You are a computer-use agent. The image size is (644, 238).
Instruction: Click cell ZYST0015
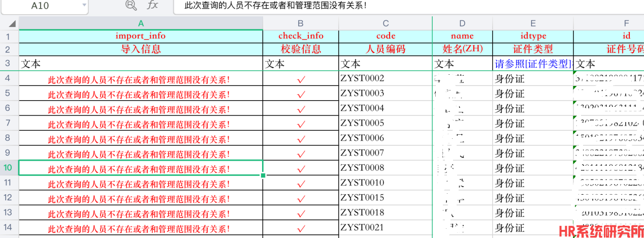(385, 197)
